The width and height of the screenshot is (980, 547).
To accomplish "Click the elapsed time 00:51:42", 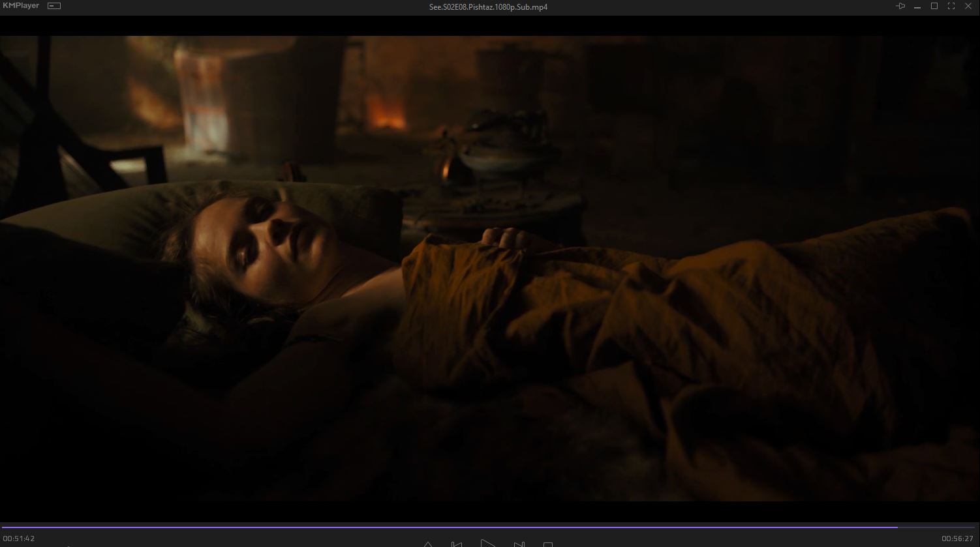I will (19, 539).
